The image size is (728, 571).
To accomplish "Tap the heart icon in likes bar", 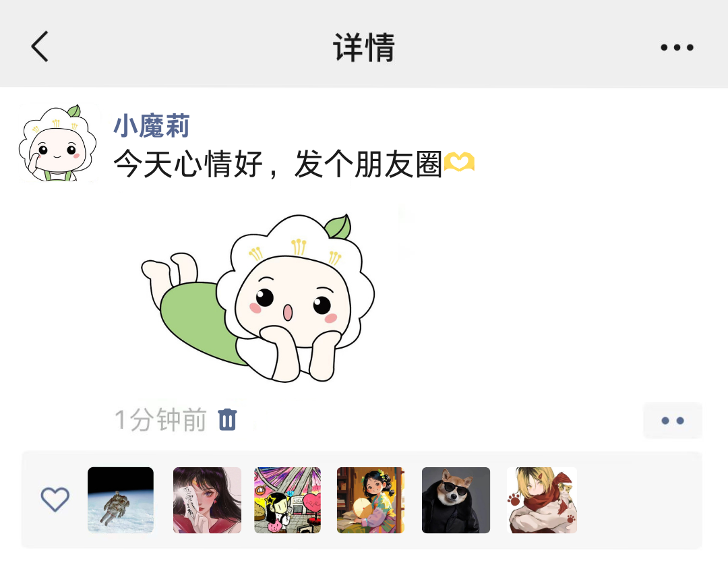I will click(55, 500).
